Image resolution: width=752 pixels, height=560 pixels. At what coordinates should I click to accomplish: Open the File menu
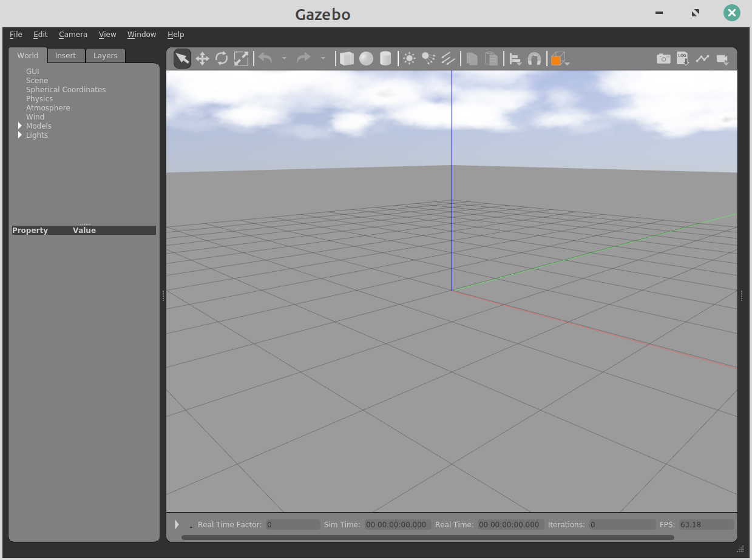(16, 35)
